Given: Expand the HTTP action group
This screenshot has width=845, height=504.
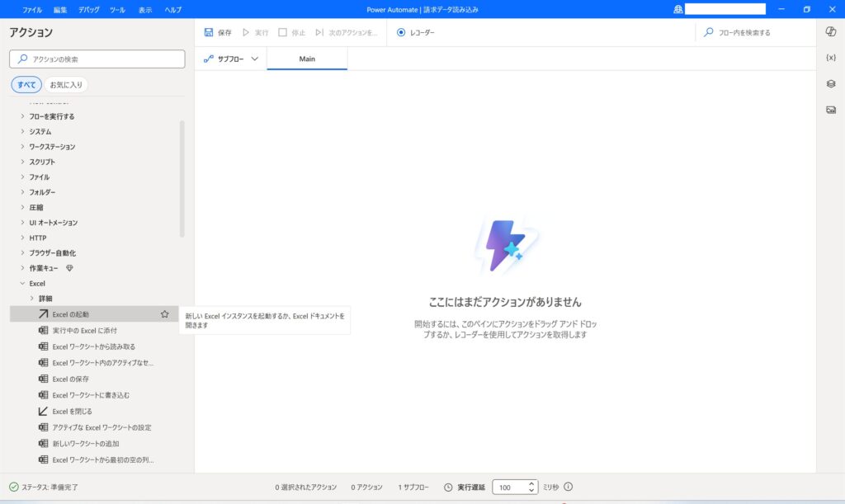Looking at the screenshot, I should (x=22, y=237).
